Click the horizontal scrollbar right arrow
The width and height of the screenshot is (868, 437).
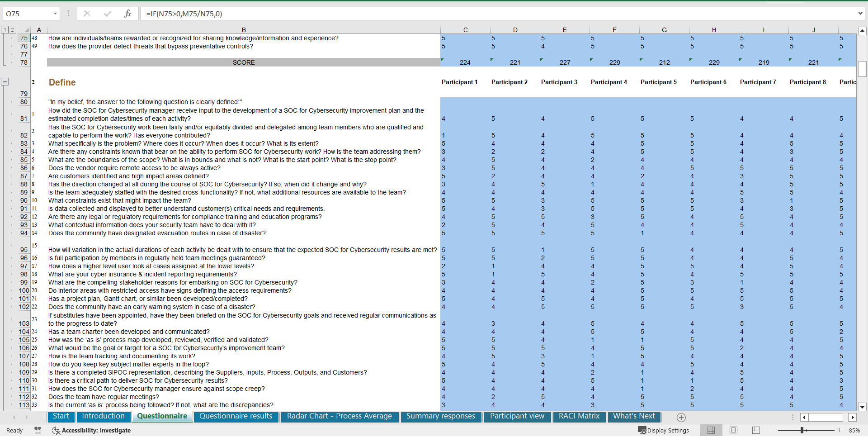853,417
